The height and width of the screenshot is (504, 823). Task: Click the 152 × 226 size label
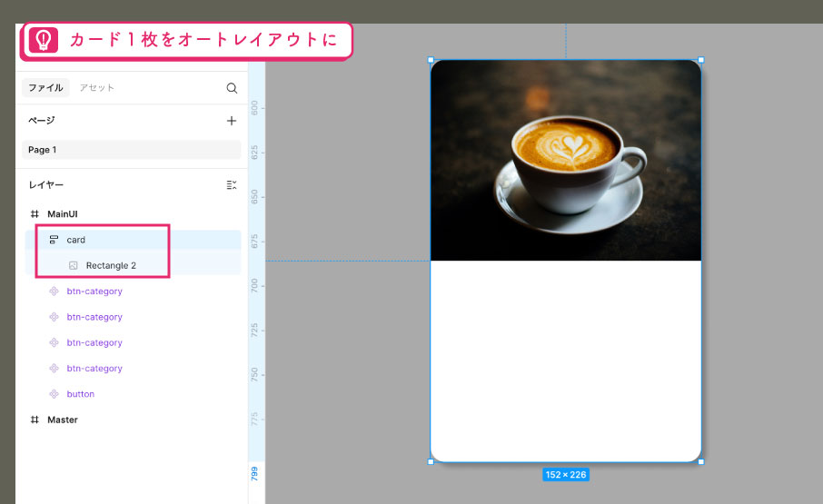566,475
